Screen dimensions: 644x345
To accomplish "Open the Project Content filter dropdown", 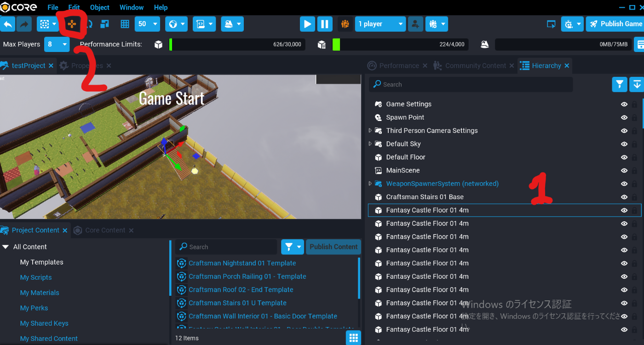I will [x=293, y=247].
